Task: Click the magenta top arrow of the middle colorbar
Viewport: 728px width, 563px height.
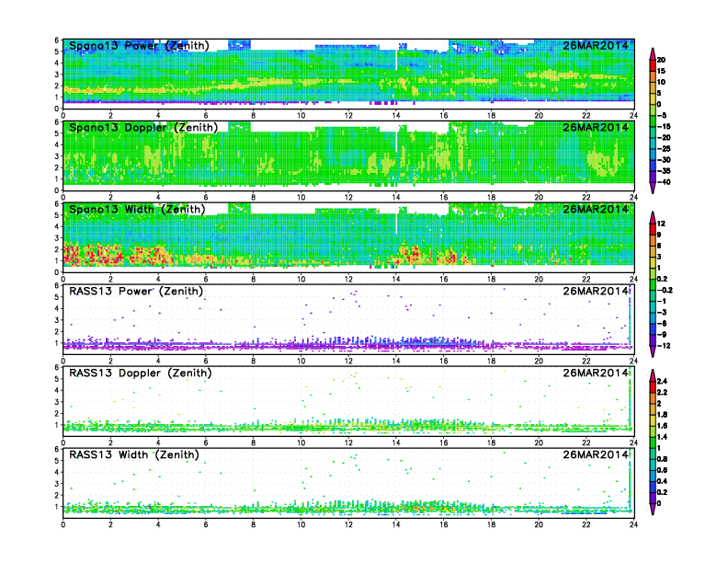Action: click(653, 217)
